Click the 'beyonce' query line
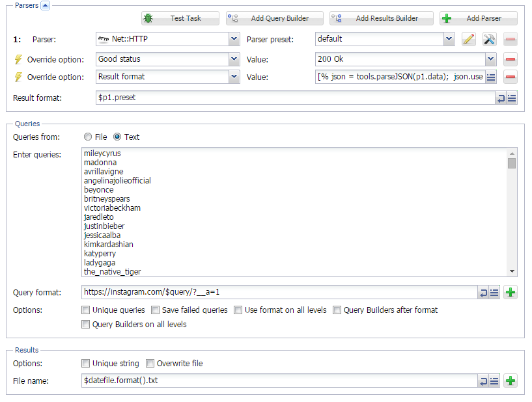This screenshot has width=532, height=402. click(x=99, y=190)
